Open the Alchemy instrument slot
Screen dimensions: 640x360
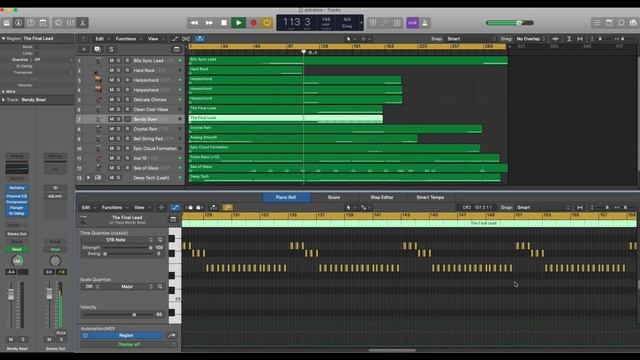pos(17,188)
